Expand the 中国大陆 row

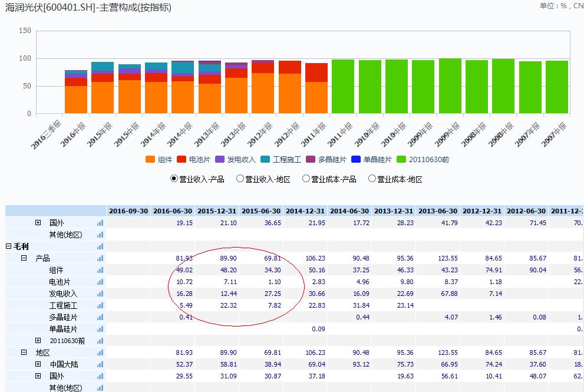[x=38, y=364]
